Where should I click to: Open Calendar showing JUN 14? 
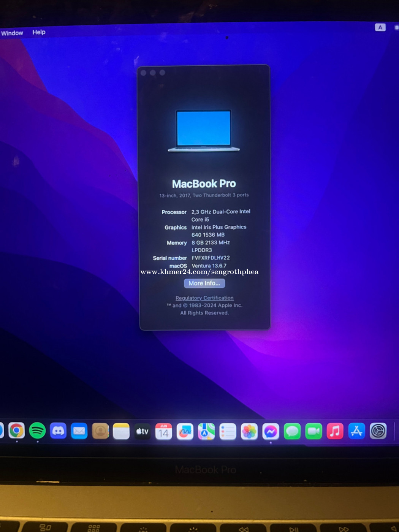tap(164, 432)
